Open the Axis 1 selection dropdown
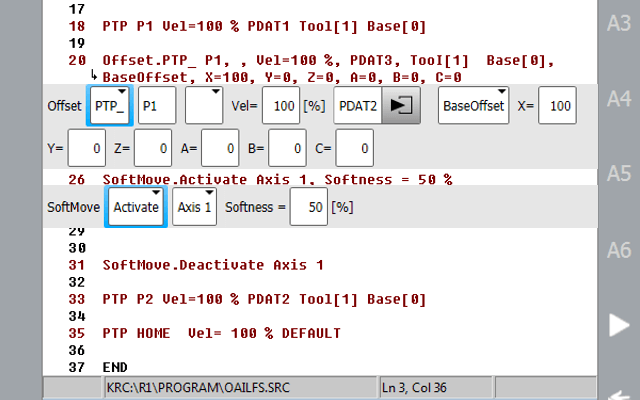 (194, 207)
